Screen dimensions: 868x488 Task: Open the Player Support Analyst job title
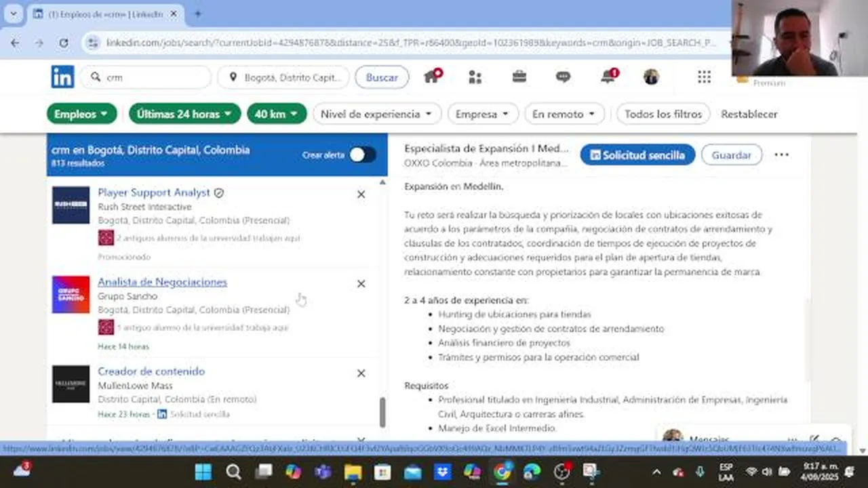tap(154, 192)
